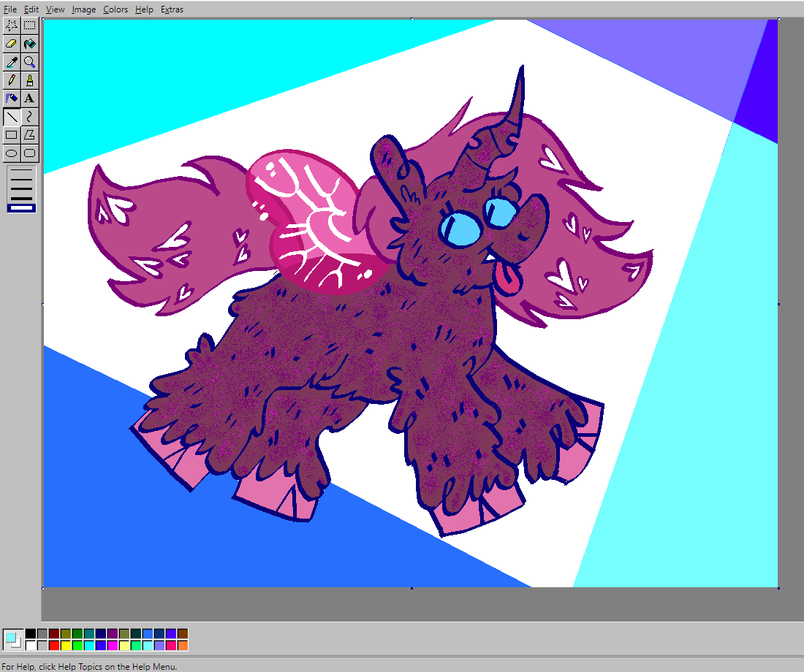Select the maroon dark red swatch
The image size is (804, 672).
pyautogui.click(x=54, y=634)
